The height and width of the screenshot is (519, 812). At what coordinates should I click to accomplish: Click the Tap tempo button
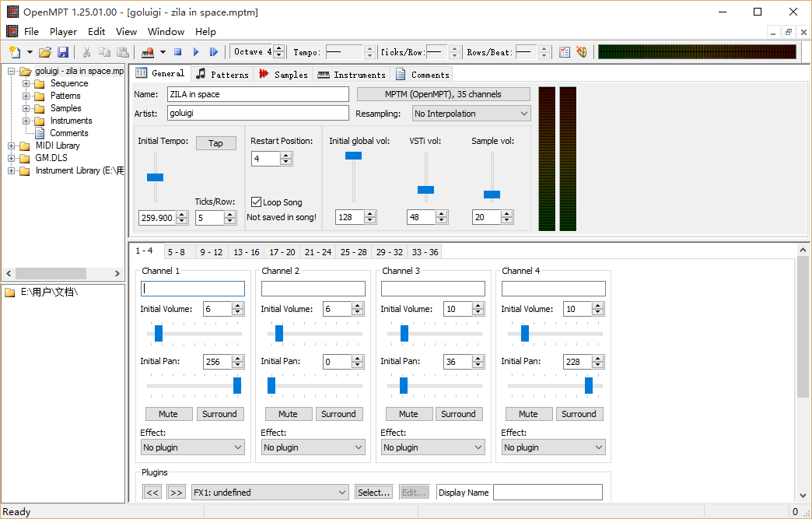pyautogui.click(x=215, y=143)
